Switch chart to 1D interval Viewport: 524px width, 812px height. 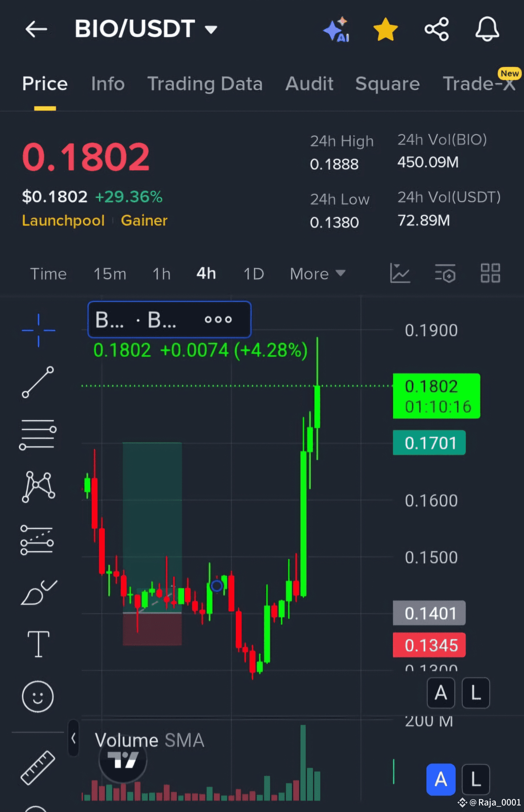(254, 273)
